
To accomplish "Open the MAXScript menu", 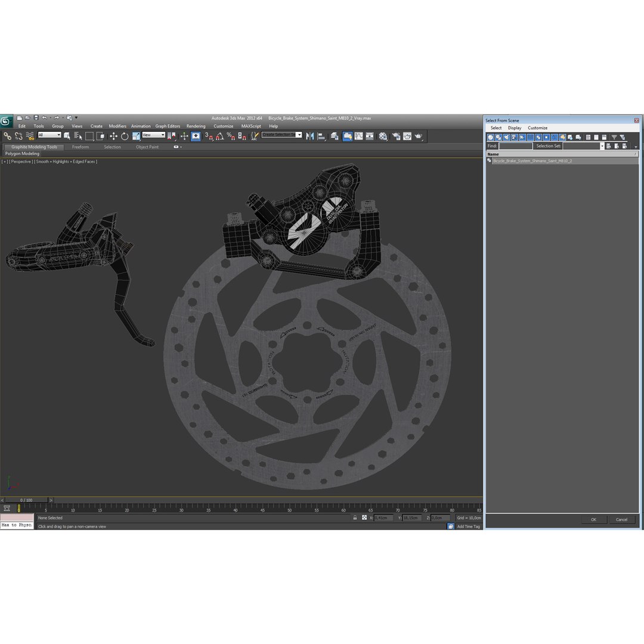I will tap(251, 126).
